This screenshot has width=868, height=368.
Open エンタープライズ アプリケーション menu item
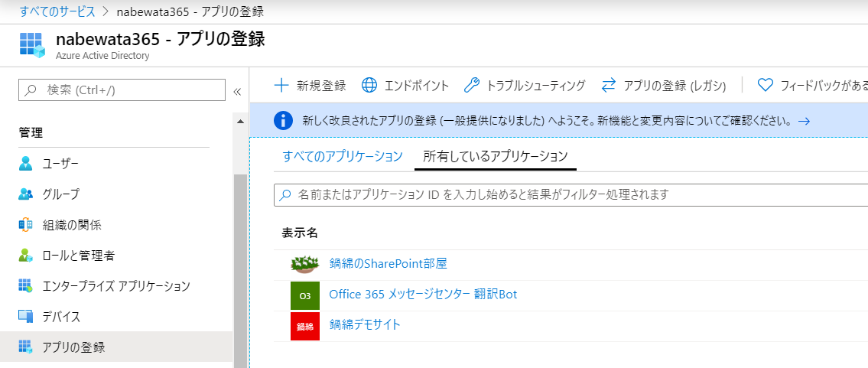[117, 286]
